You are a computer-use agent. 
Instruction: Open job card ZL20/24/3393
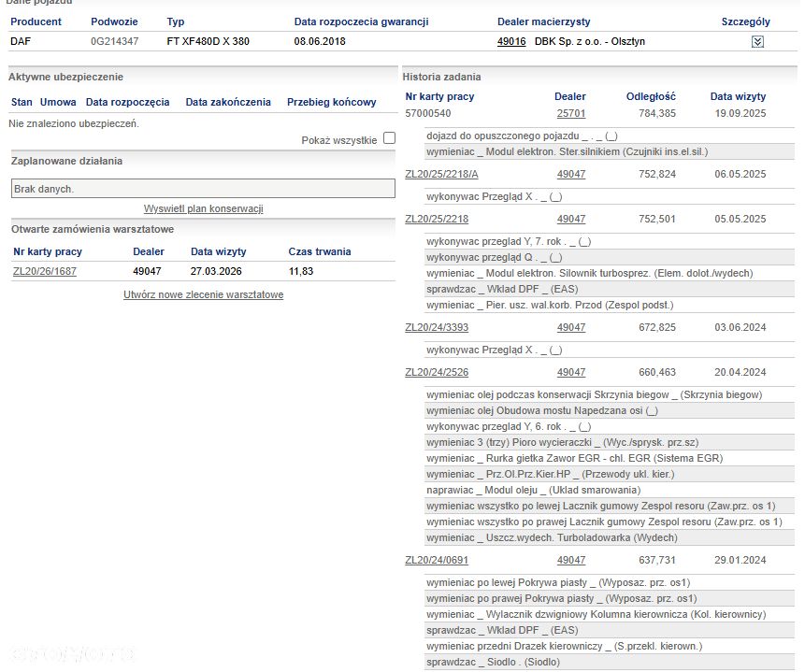437,327
